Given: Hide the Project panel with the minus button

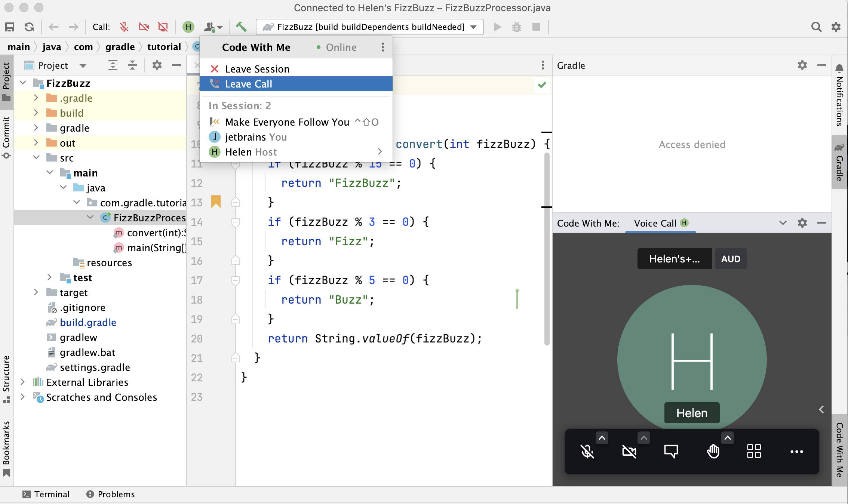Looking at the screenshot, I should [176, 65].
